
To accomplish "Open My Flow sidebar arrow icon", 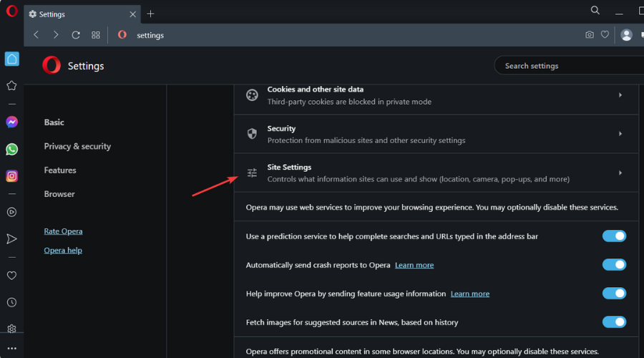I will click(x=11, y=239).
